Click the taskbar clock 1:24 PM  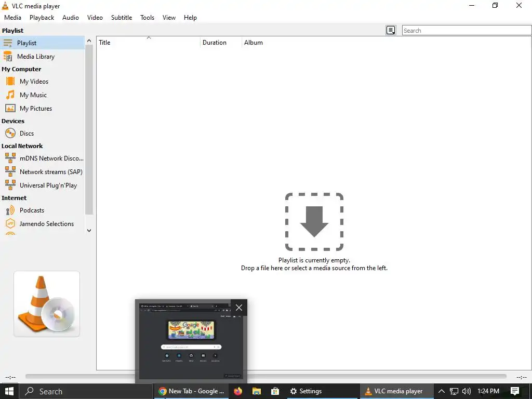(x=488, y=391)
